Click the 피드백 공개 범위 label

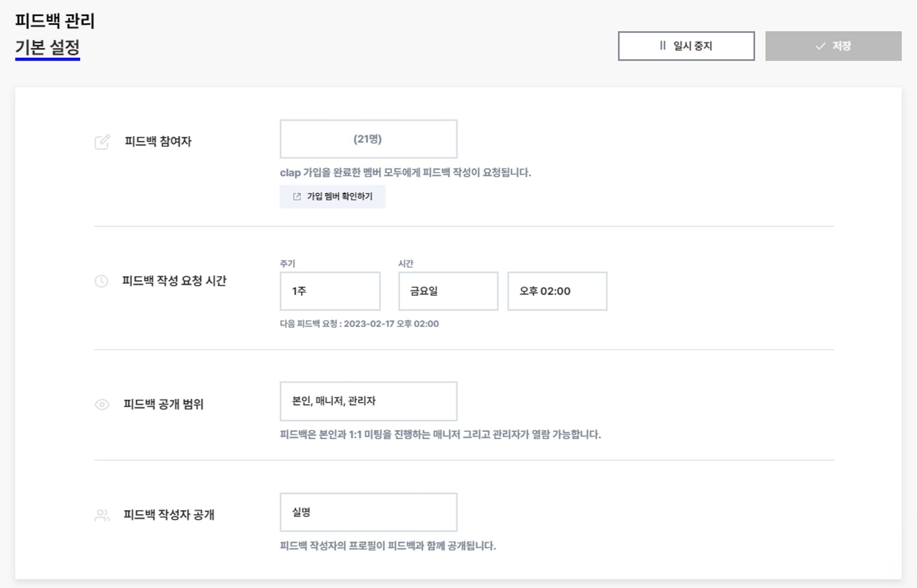pos(163,404)
